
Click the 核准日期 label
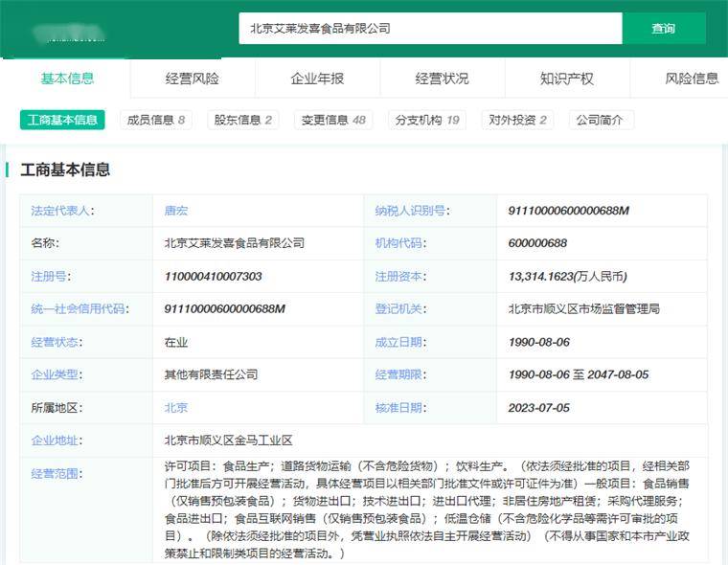pos(400,408)
